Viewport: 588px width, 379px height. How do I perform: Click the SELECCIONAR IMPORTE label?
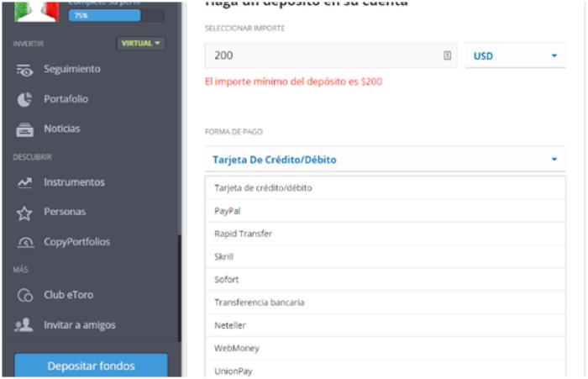point(244,29)
